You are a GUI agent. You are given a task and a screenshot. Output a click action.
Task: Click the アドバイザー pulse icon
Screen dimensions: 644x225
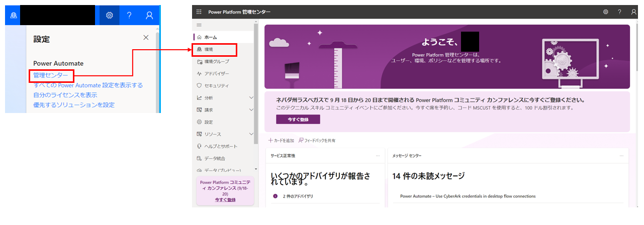click(200, 73)
